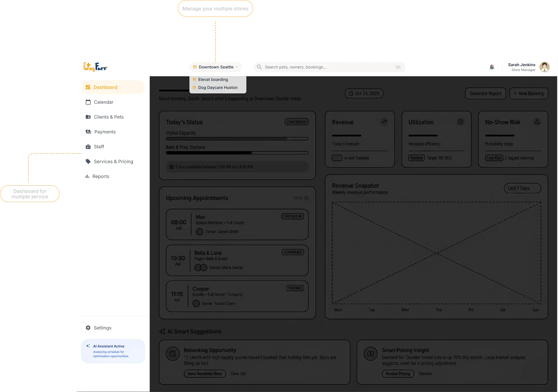Open the Oct 24, 2025 date picker

pyautogui.click(x=364, y=93)
